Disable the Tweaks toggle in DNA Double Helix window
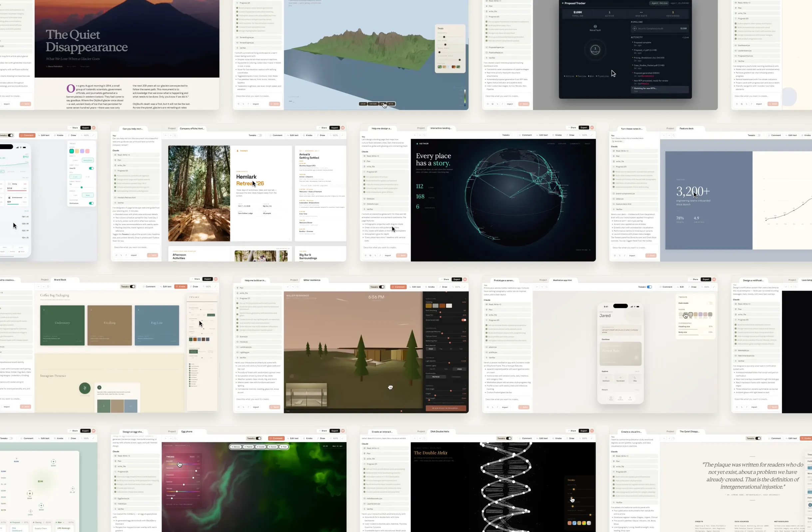 pyautogui.click(x=509, y=438)
